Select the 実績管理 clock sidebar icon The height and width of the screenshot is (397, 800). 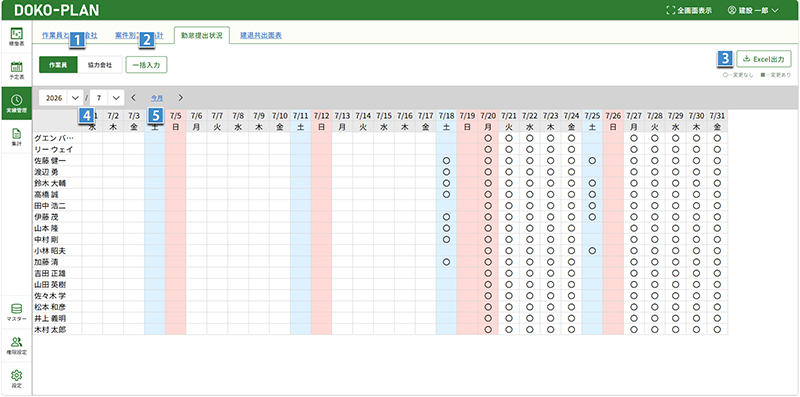pyautogui.click(x=16, y=103)
